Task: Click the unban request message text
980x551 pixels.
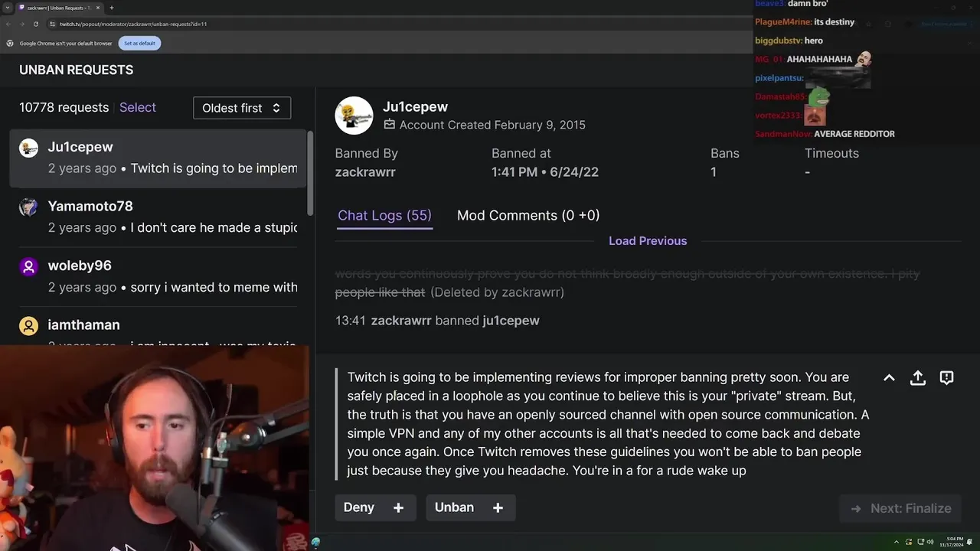Action: tap(608, 424)
